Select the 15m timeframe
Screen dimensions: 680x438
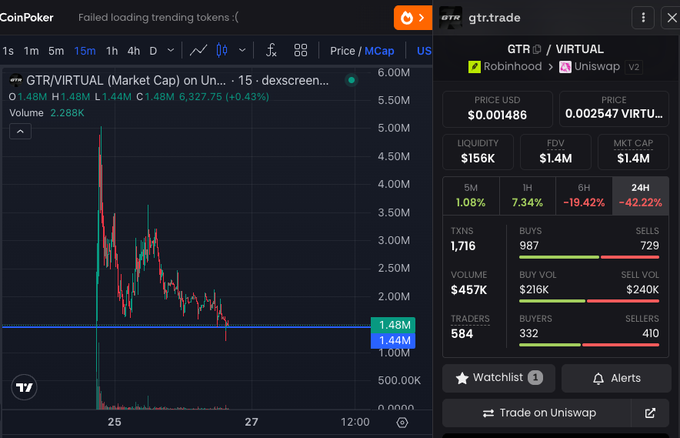coord(85,51)
